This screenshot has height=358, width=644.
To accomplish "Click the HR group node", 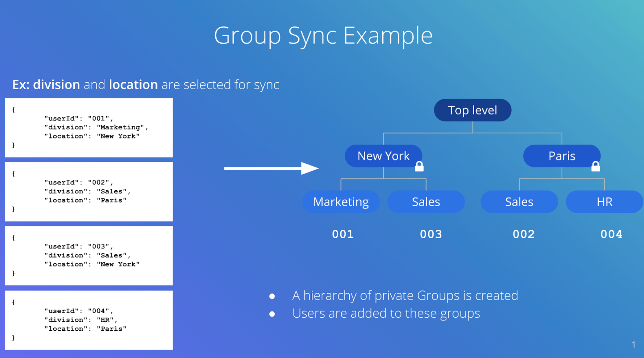I will pyautogui.click(x=604, y=202).
